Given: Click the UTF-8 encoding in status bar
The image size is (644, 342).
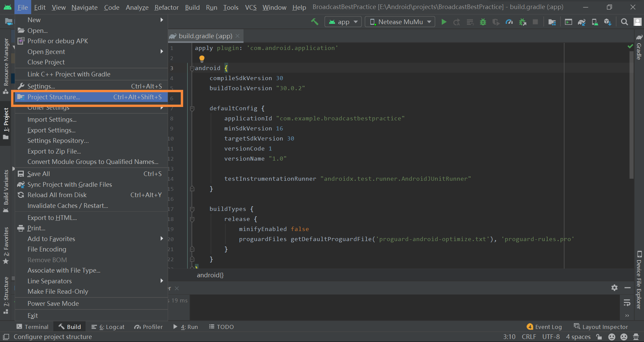Looking at the screenshot, I should tap(551, 337).
